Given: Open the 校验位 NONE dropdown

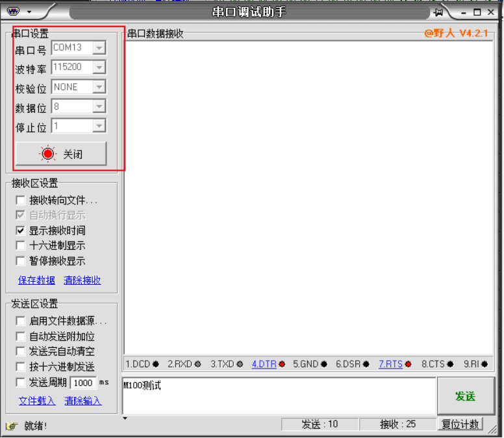Looking at the screenshot, I should coord(99,87).
